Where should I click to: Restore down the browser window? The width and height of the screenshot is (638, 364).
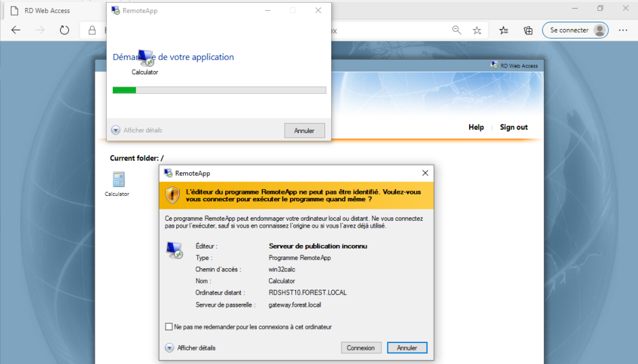(x=600, y=8)
